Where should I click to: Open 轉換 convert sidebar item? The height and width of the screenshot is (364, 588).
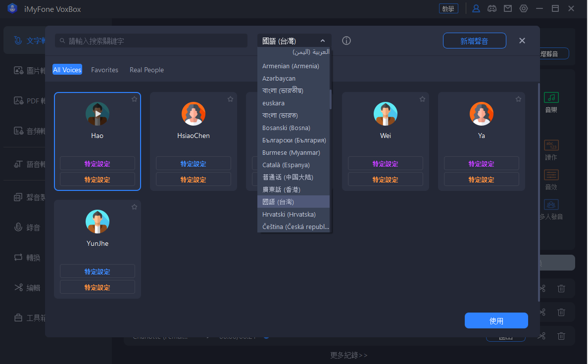point(27,258)
